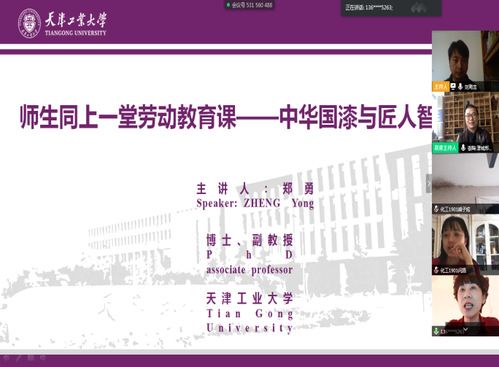Click the muted microphone icon on the third video tile
The height and width of the screenshot is (367, 499).
pos(436,209)
